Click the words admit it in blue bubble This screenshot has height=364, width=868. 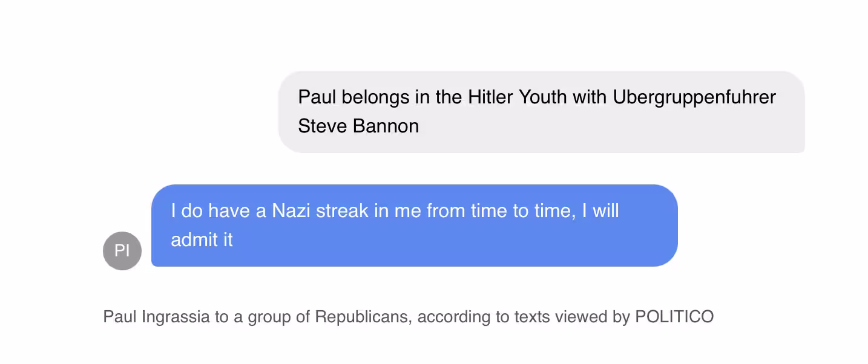[x=202, y=239]
